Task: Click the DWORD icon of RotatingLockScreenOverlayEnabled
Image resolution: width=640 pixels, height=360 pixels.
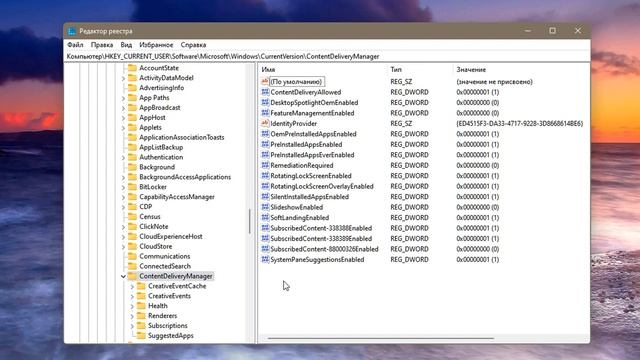Action: pyautogui.click(x=265, y=186)
